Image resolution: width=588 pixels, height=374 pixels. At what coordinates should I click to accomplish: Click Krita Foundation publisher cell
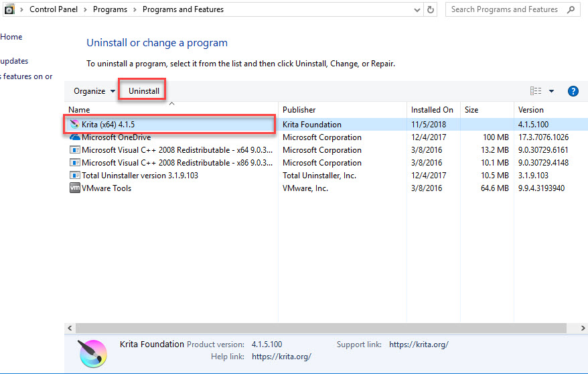click(312, 125)
